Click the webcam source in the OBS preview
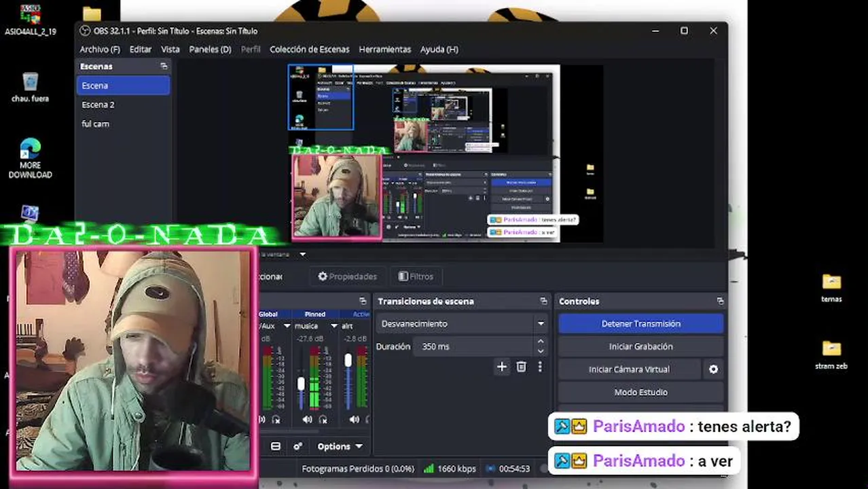The height and width of the screenshot is (489, 868). click(337, 197)
